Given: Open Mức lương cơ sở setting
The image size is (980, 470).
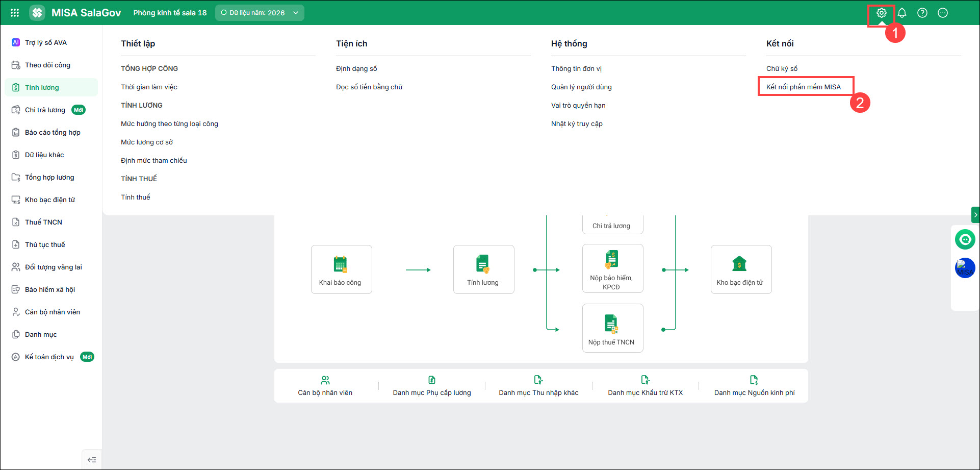Looking at the screenshot, I should (x=147, y=142).
